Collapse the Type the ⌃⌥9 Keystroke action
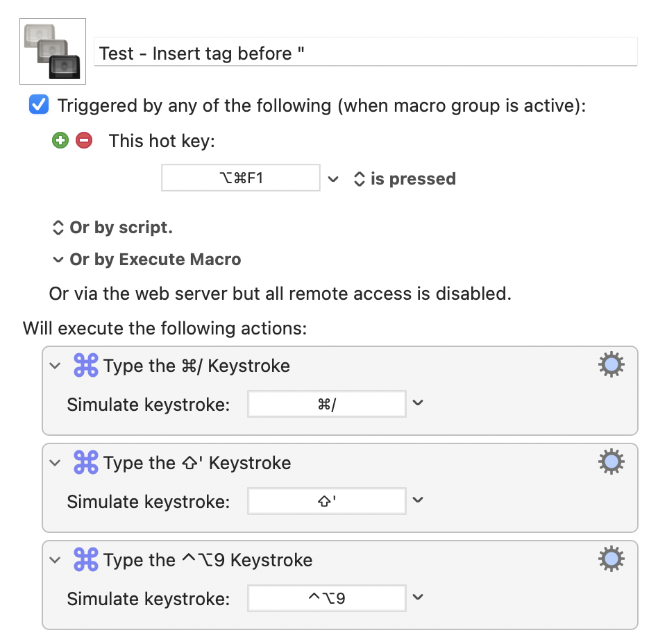This screenshot has height=644, width=658. (55, 560)
